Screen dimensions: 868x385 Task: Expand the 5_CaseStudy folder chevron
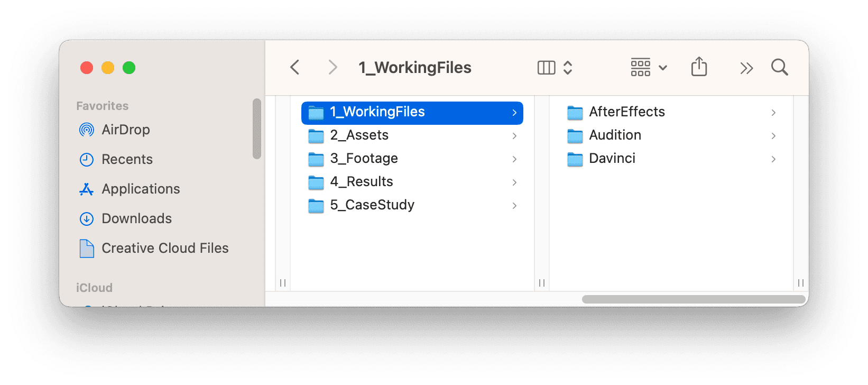514,206
